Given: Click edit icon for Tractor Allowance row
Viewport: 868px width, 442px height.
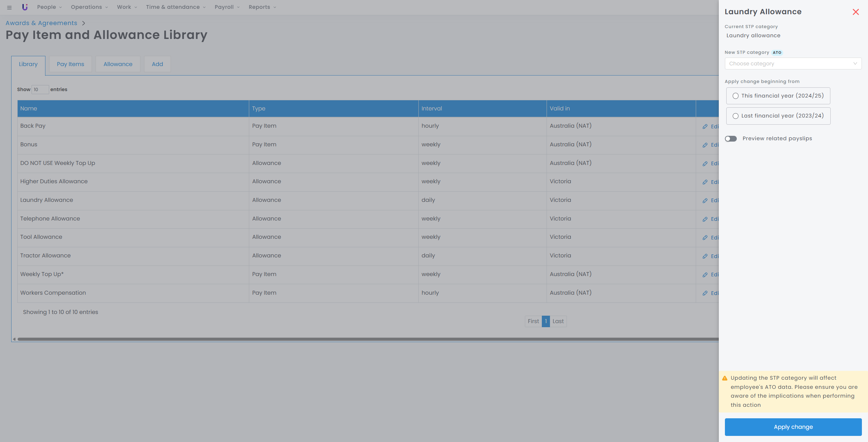Looking at the screenshot, I should (705, 256).
